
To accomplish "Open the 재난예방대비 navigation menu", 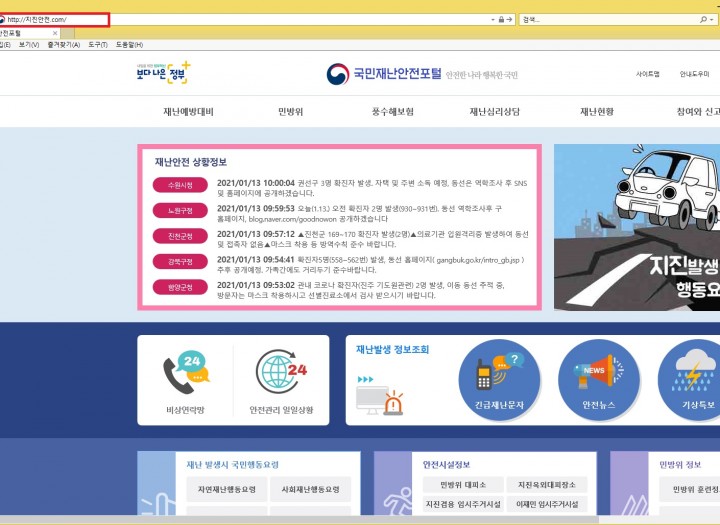I will 187,112.
